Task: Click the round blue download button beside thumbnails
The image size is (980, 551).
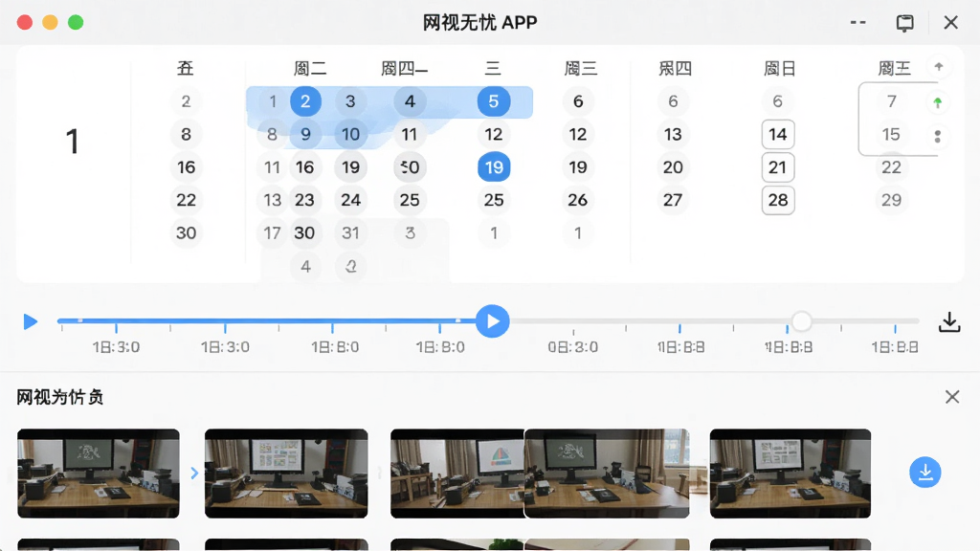Action: (925, 473)
